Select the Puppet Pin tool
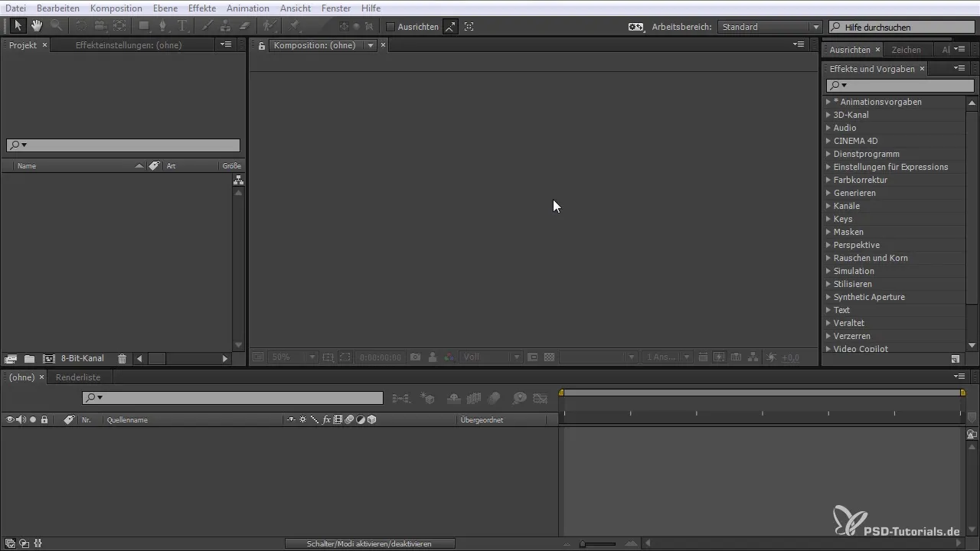The image size is (980, 551). click(296, 26)
